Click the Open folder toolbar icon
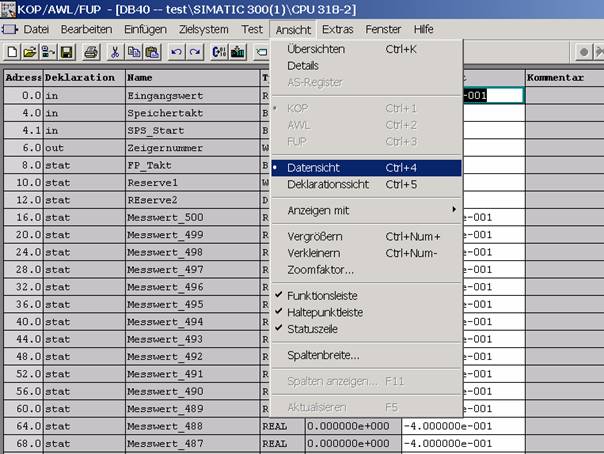 tap(32, 51)
